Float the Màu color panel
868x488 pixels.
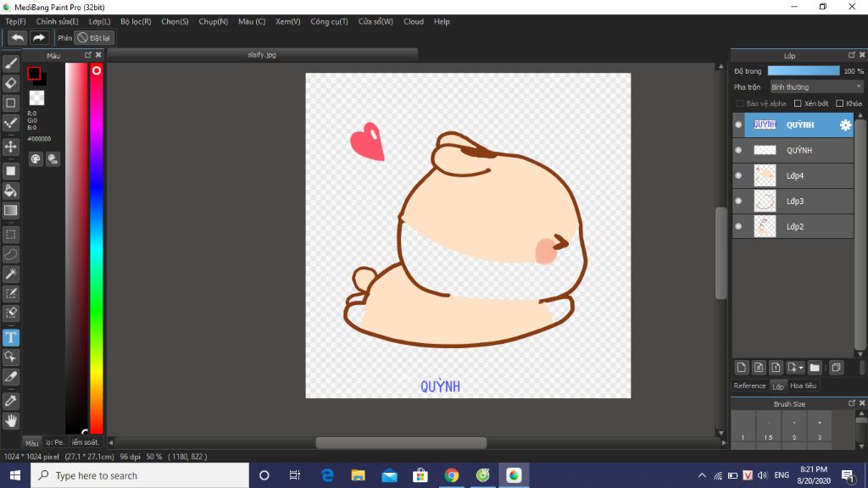point(88,55)
